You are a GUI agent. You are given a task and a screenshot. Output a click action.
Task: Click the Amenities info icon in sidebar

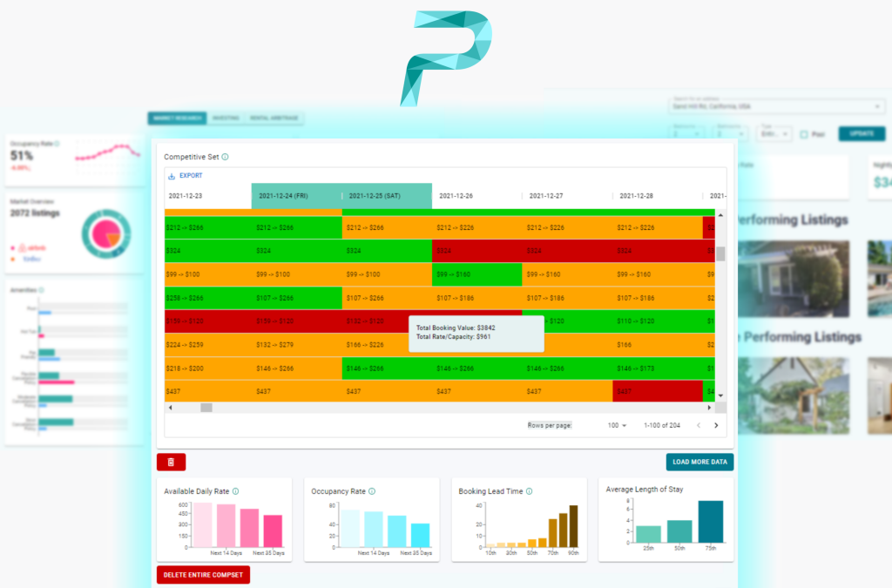42,290
